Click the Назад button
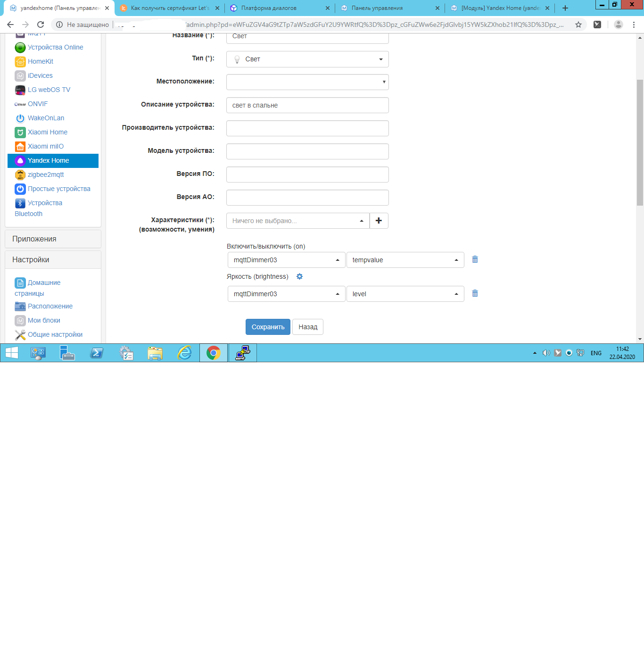The image size is (644, 649). click(x=307, y=327)
